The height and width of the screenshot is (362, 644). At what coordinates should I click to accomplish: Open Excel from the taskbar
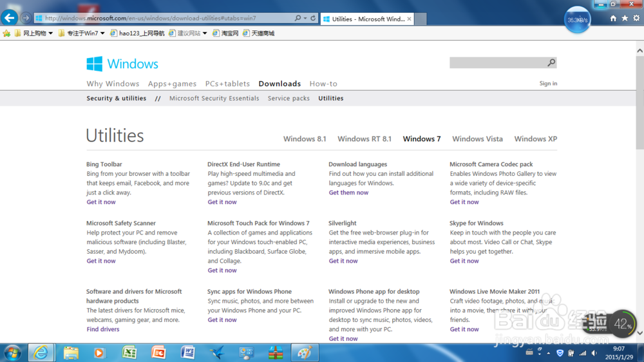[129, 353]
